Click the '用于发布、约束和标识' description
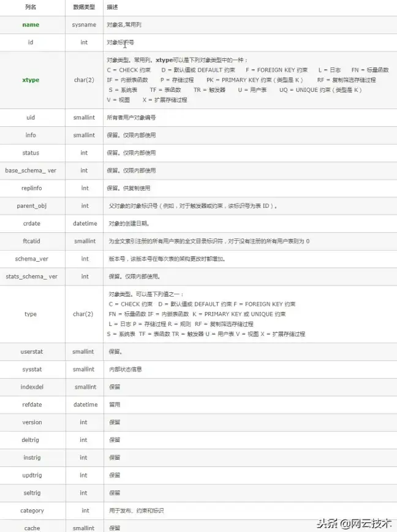 (x=136, y=511)
